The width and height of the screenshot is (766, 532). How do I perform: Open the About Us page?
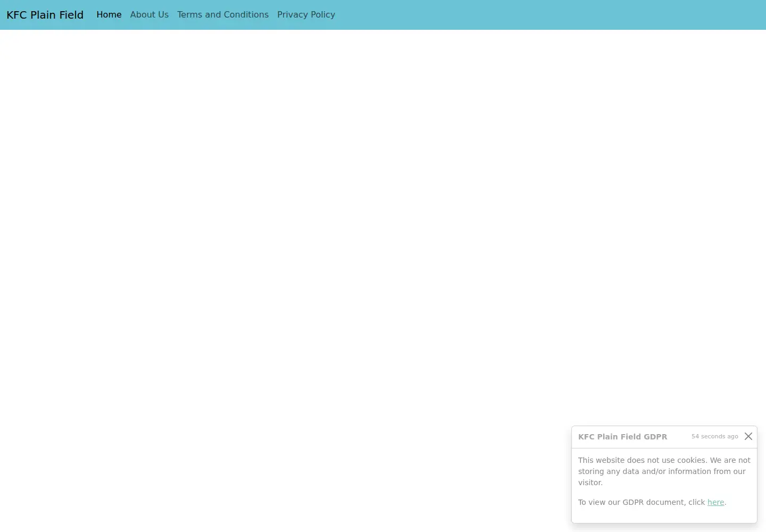point(149,15)
